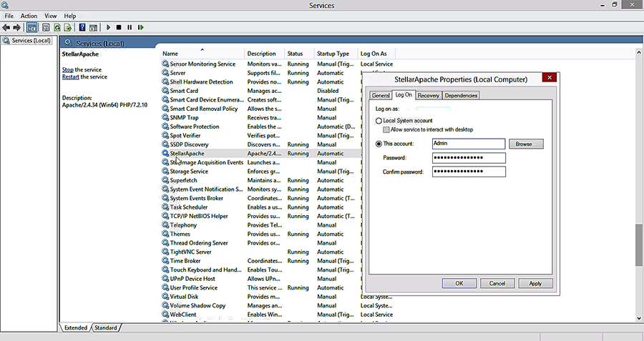Select Shell Hardware Detection service row

[261, 81]
